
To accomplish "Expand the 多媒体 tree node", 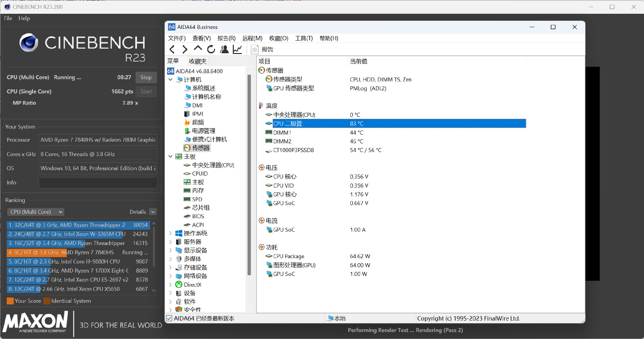I will click(170, 259).
